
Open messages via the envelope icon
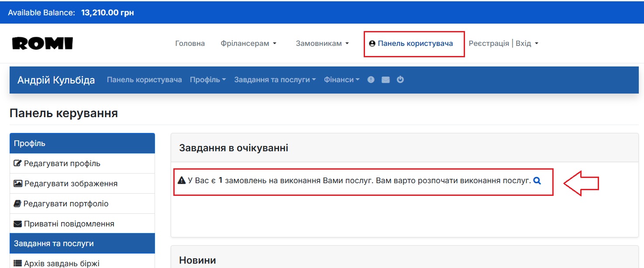[386, 80]
